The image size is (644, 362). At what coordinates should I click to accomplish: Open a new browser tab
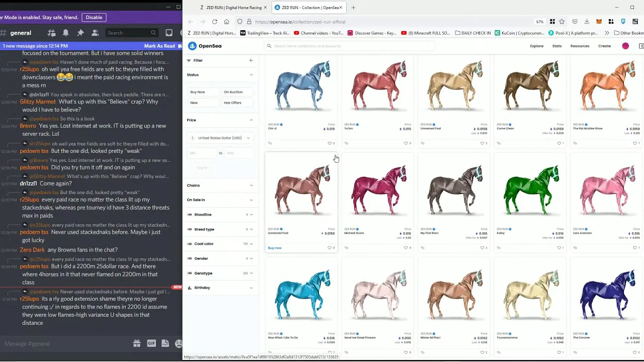[x=353, y=8]
